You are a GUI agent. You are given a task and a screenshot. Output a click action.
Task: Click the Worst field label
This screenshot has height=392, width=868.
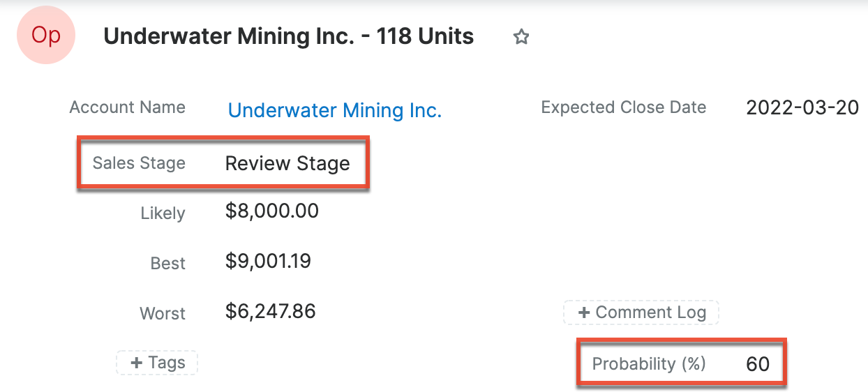163,314
